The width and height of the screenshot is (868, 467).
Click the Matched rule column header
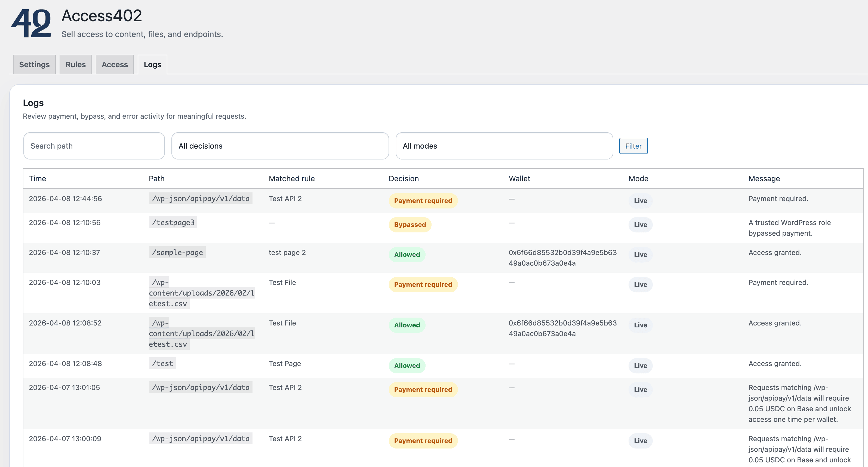pyautogui.click(x=292, y=179)
